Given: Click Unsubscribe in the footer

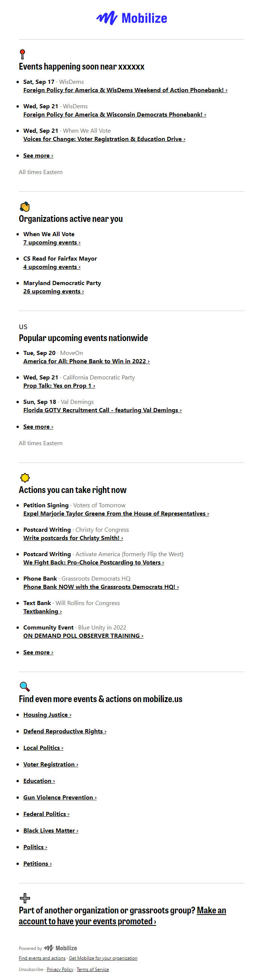Looking at the screenshot, I should [x=31, y=969].
